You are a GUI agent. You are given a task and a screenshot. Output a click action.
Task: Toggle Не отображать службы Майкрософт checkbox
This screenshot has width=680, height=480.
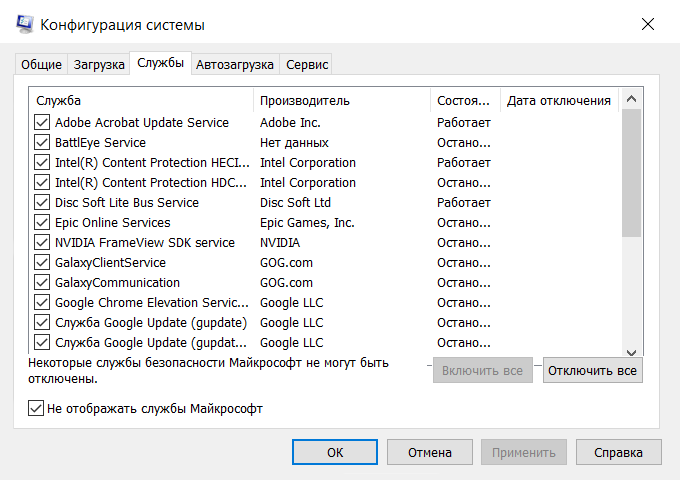pos(36,408)
